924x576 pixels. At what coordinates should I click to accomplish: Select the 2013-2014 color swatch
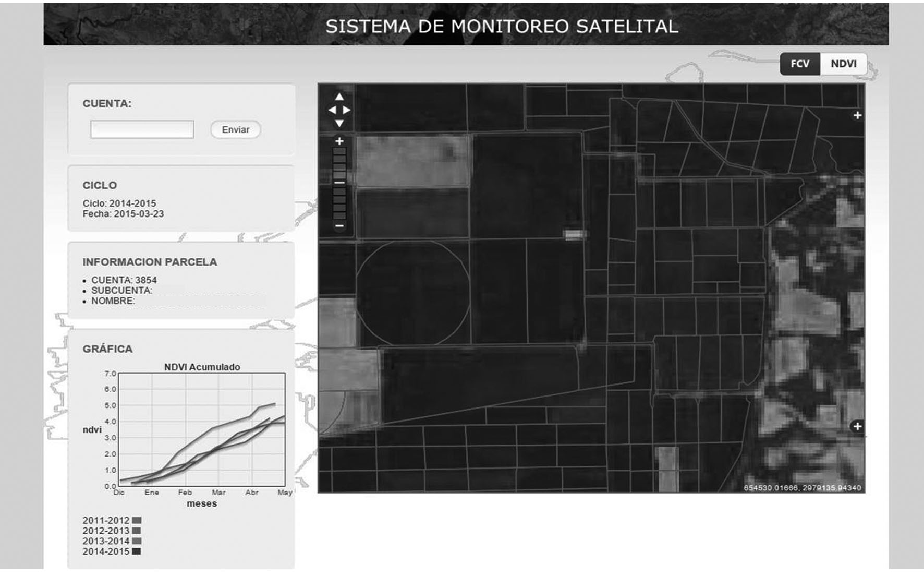click(x=137, y=541)
